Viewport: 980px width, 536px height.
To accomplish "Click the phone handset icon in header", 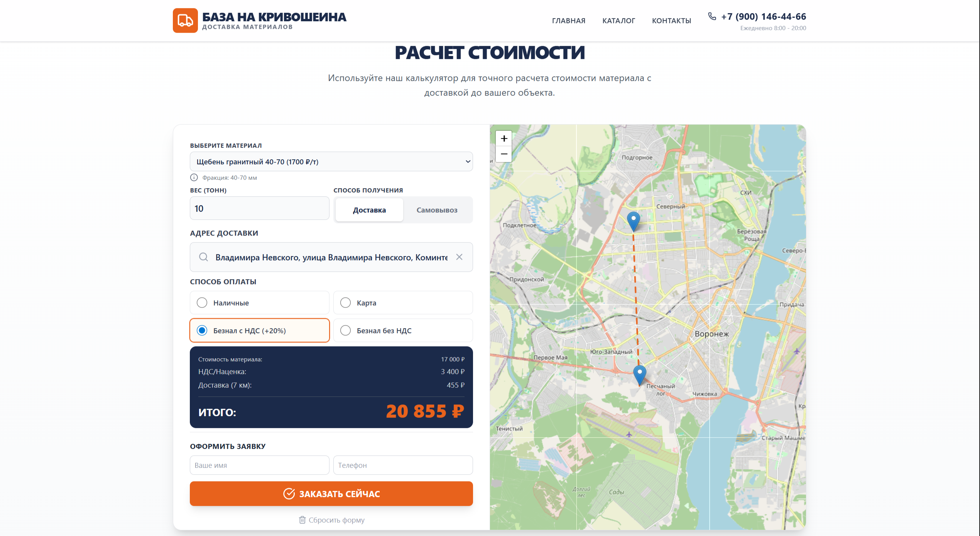I will click(712, 16).
